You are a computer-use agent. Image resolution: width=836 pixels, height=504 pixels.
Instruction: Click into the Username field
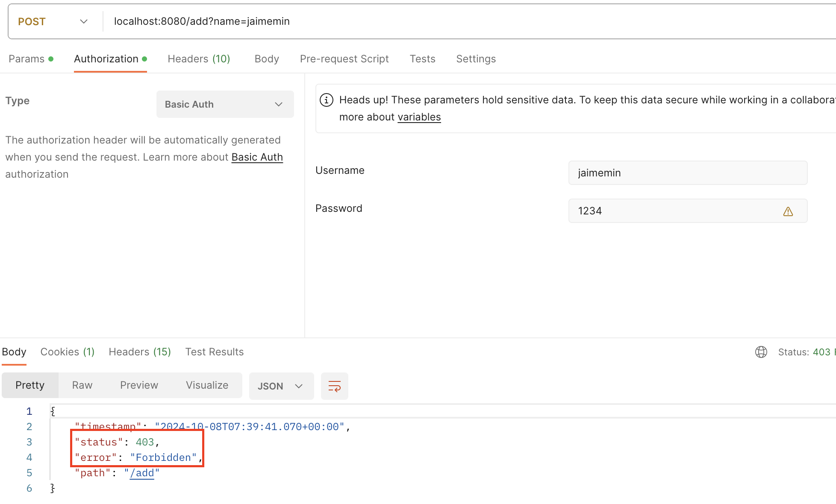pyautogui.click(x=687, y=173)
